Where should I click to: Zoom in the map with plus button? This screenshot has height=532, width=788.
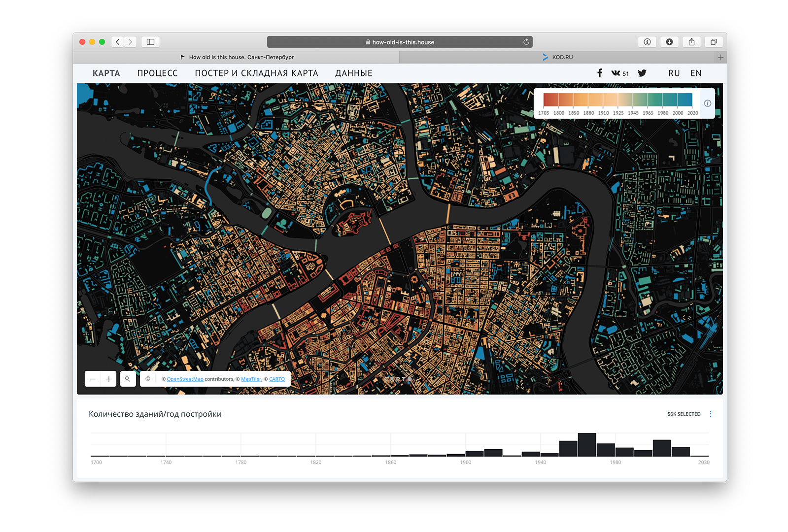(109, 379)
